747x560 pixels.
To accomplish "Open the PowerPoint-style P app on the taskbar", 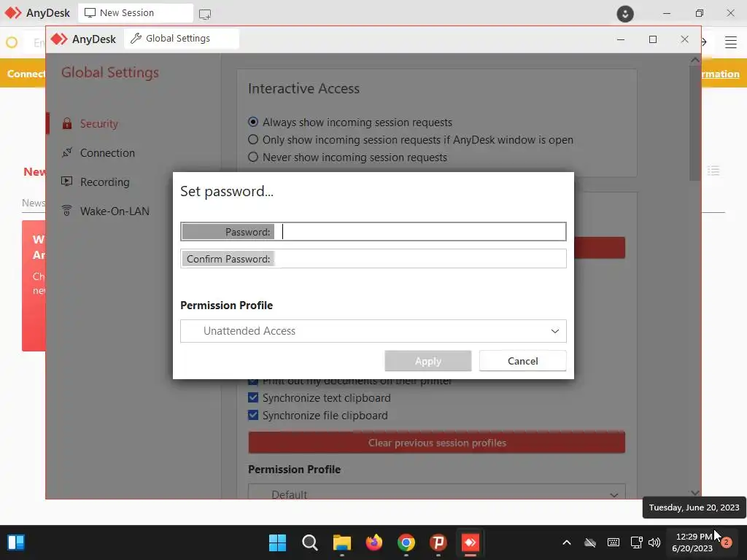I will click(438, 542).
